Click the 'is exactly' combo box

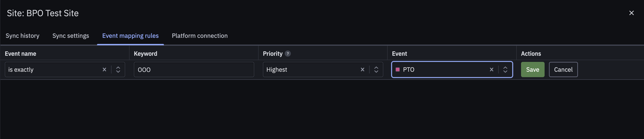click(65, 70)
